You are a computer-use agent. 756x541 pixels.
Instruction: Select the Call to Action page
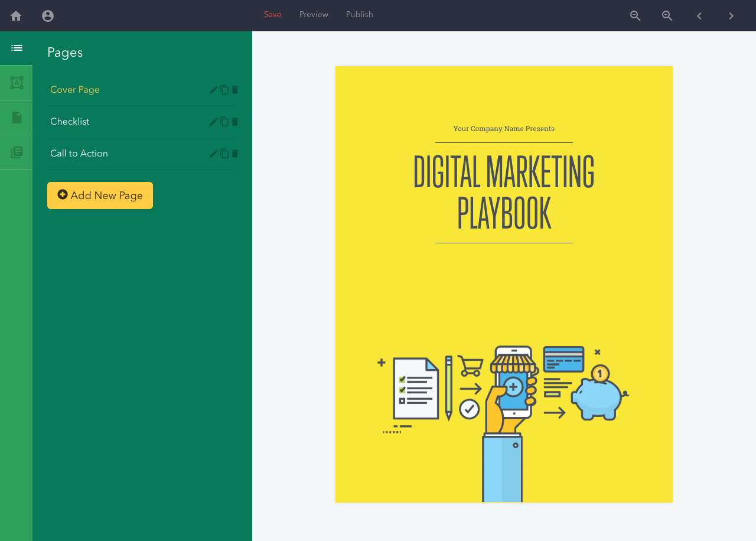tap(79, 154)
